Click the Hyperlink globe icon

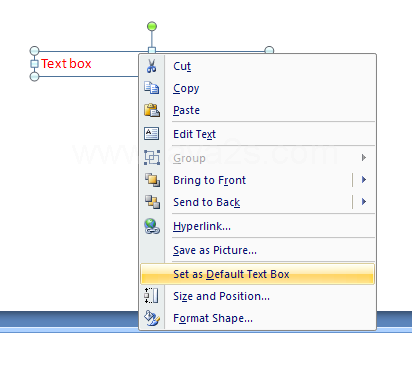point(152,226)
